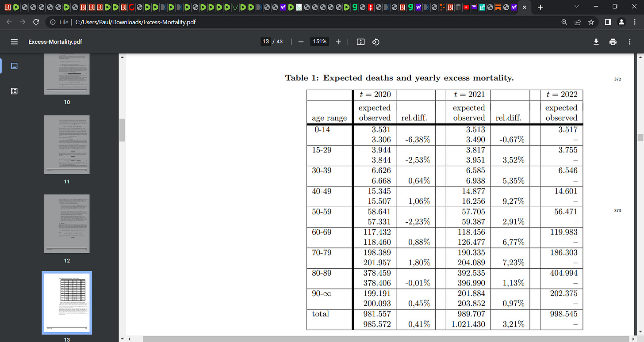This screenshot has height=342, width=644.
Task: Click the 't = 2022' column header
Action: click(x=562, y=94)
